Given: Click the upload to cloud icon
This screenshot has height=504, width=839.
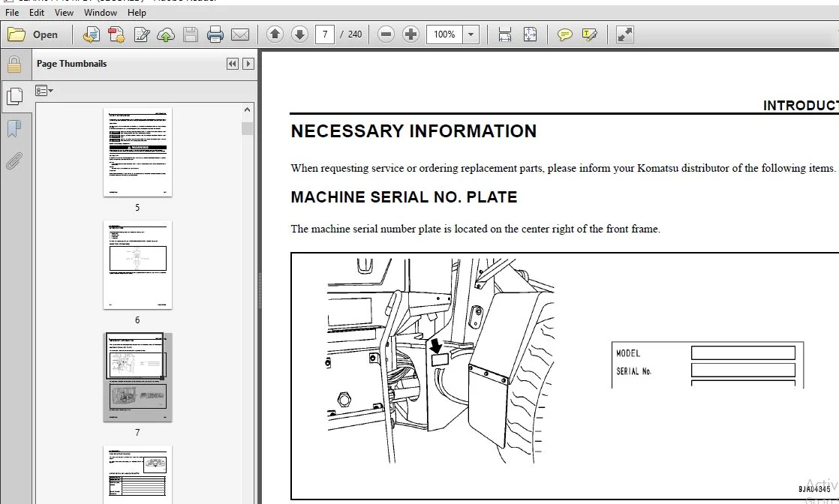Looking at the screenshot, I should coord(166,34).
